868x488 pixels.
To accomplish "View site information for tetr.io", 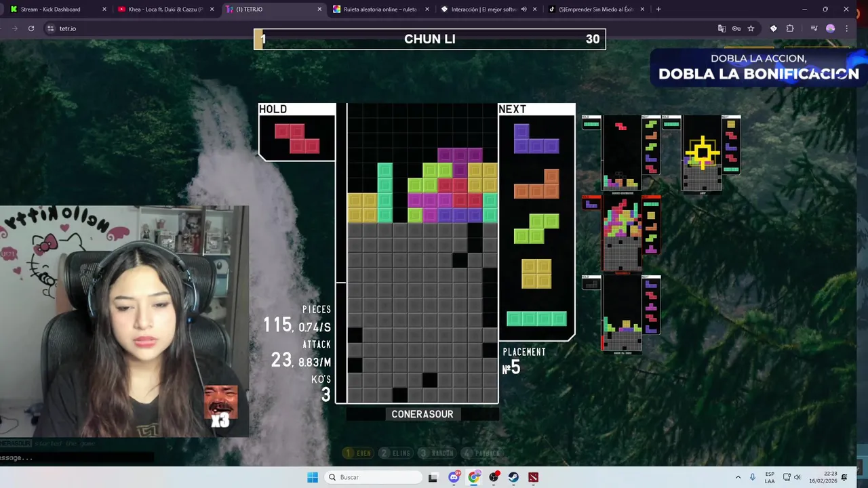I will tap(50, 28).
